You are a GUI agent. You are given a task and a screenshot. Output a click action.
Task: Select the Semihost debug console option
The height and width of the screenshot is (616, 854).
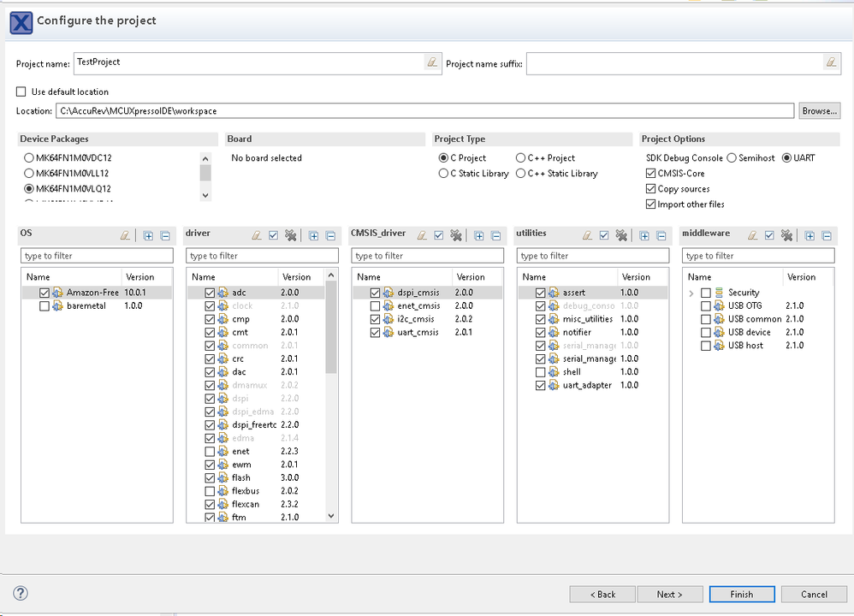click(x=732, y=158)
